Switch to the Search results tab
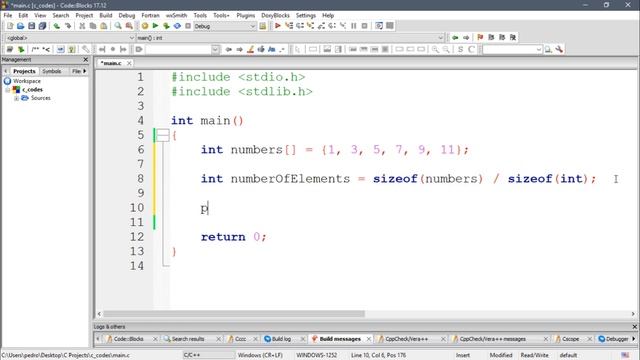The height and width of the screenshot is (360, 640). point(188,339)
